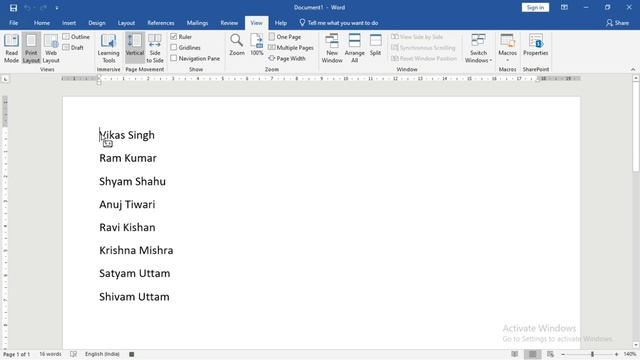This screenshot has height=360, width=640.
Task: Select Vertical page movement
Action: coord(135,48)
